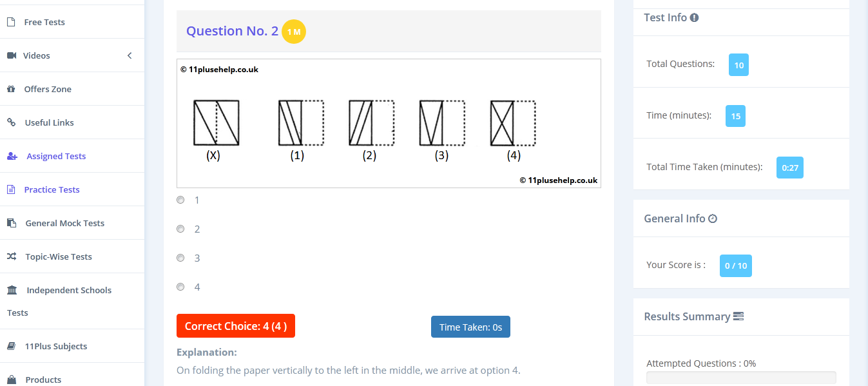Viewport: 868px width, 386px height.
Task: Click the folded paper question image
Action: click(389, 123)
